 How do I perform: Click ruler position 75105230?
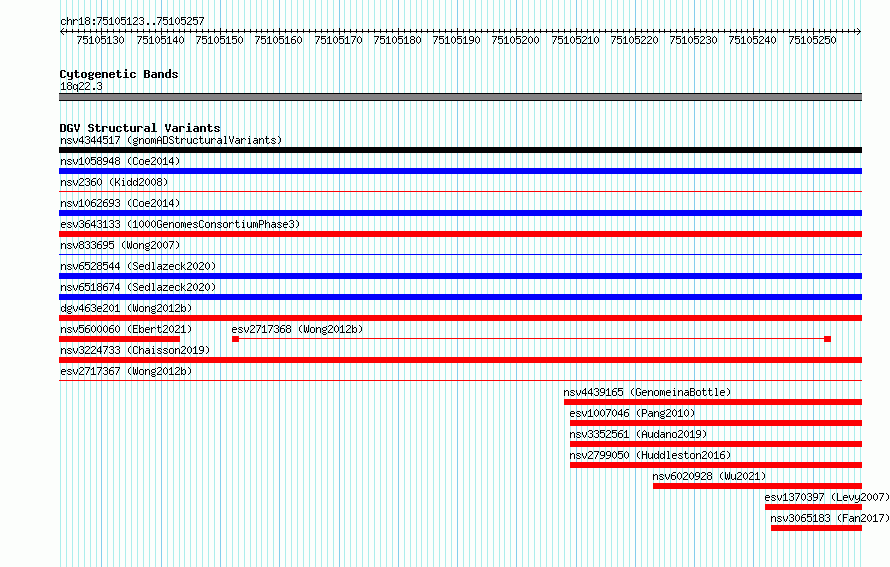coord(694,40)
